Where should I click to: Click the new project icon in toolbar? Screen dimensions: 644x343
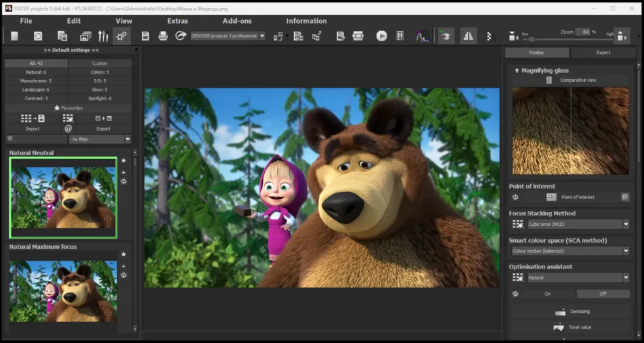(14, 36)
